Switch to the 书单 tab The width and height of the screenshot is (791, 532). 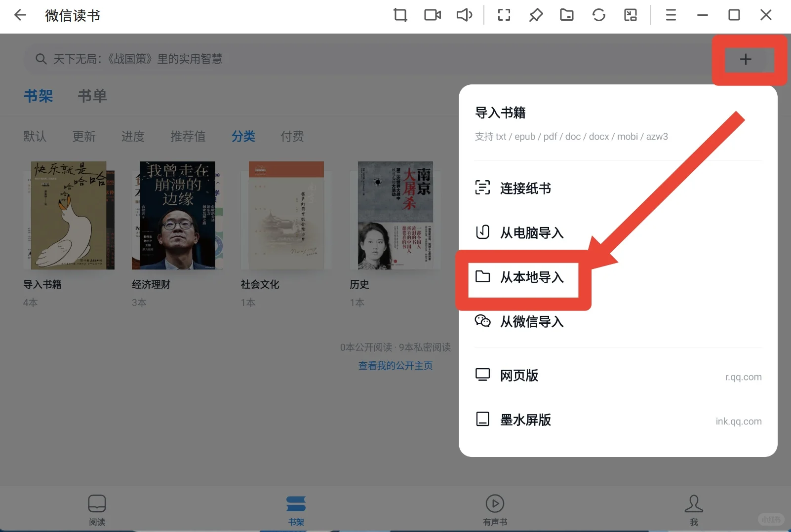tap(92, 96)
